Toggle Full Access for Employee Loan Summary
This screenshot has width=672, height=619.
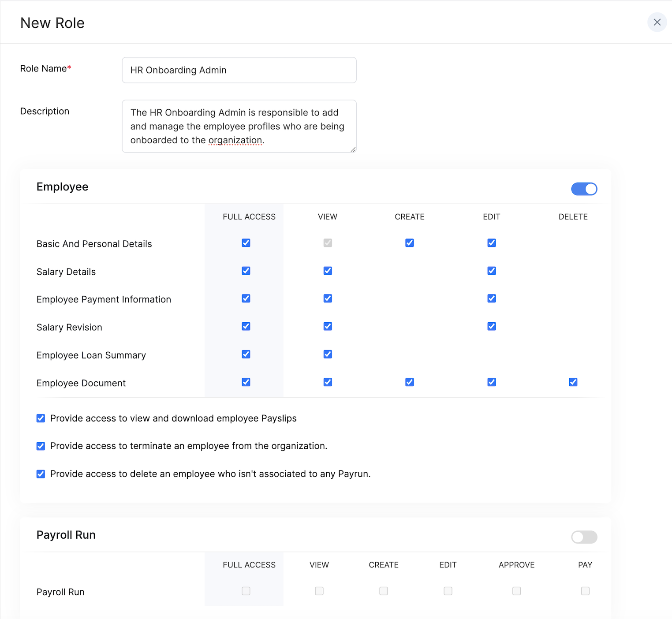pos(246,354)
